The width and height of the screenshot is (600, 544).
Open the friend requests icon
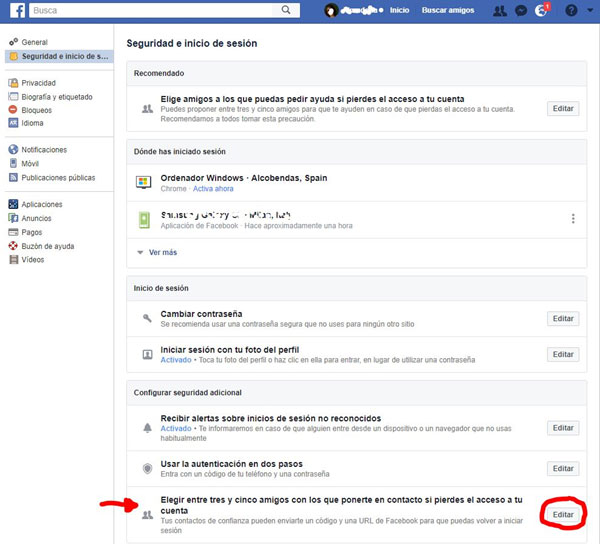coord(500,11)
